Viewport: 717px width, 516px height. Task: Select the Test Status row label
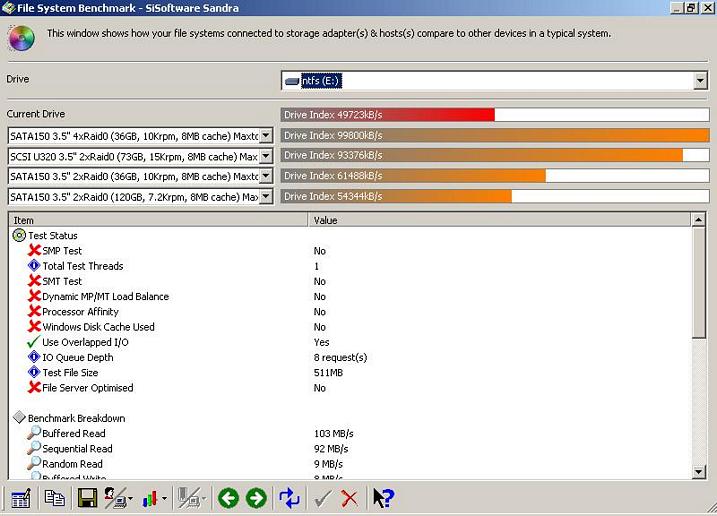[53, 236]
